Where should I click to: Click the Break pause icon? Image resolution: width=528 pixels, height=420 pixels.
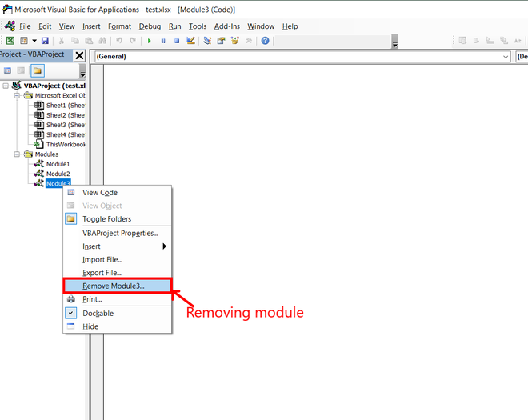click(x=163, y=41)
